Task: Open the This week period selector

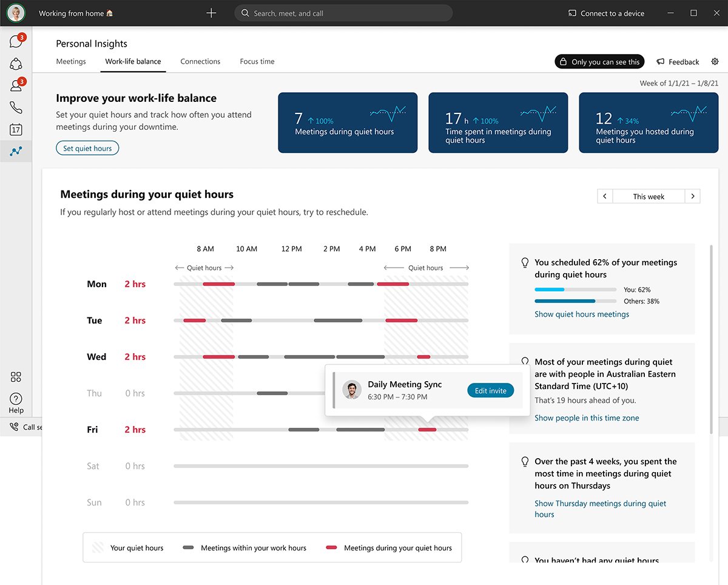Action: (648, 196)
